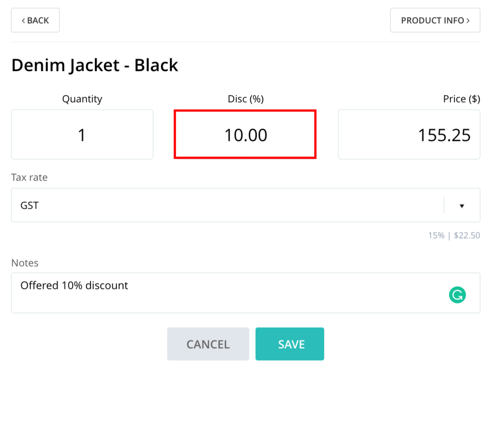Save the line item changes
This screenshot has width=492, height=448.
(289, 344)
